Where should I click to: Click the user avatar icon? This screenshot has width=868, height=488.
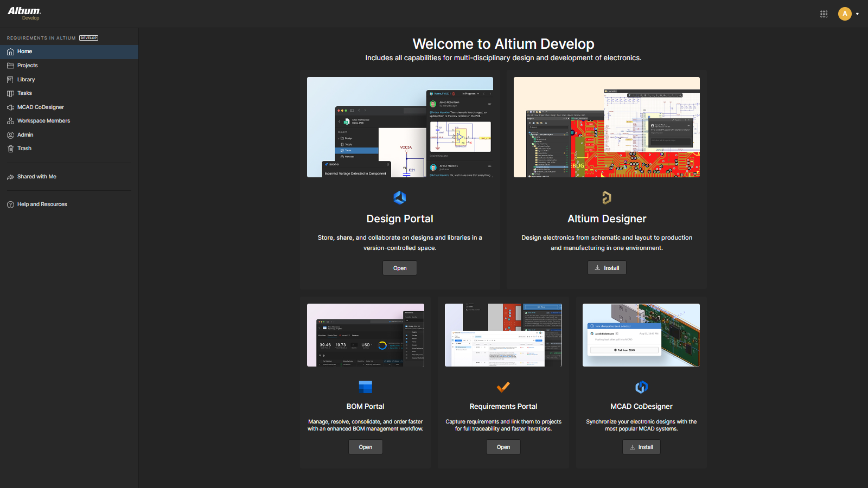pos(844,14)
